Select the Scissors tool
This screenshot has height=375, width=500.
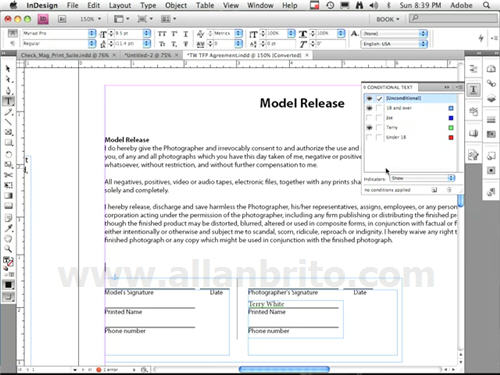[x=8, y=175]
